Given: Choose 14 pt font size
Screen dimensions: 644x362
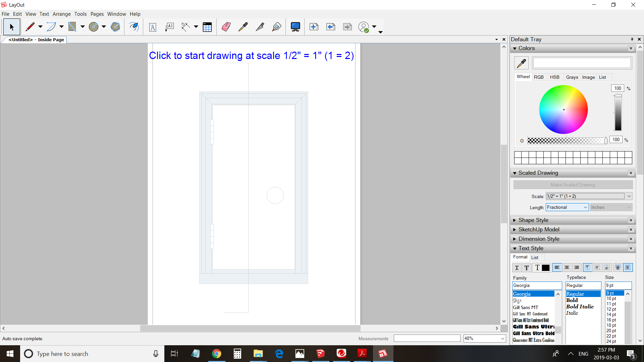Looking at the screenshot, I should (611, 314).
